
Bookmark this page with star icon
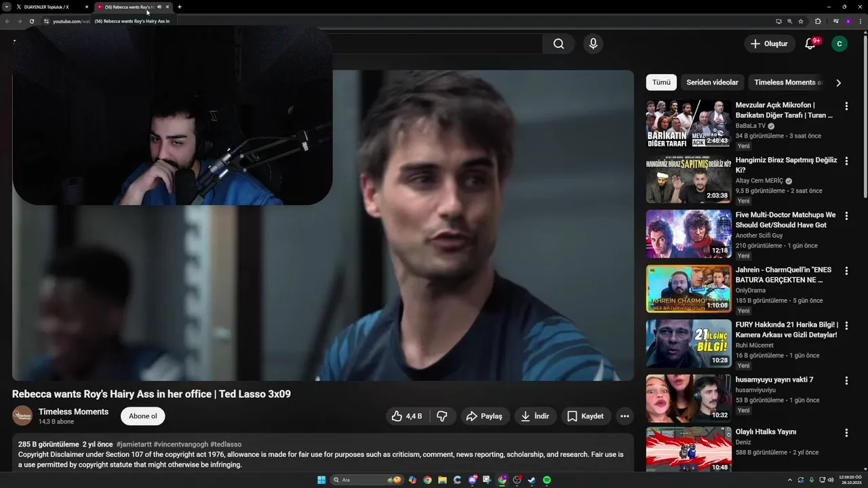(801, 21)
